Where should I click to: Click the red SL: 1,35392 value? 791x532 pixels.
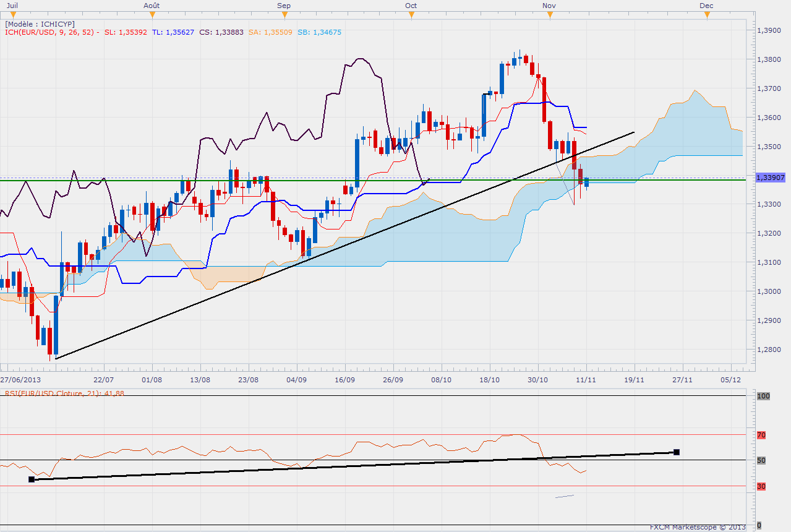click(126, 32)
